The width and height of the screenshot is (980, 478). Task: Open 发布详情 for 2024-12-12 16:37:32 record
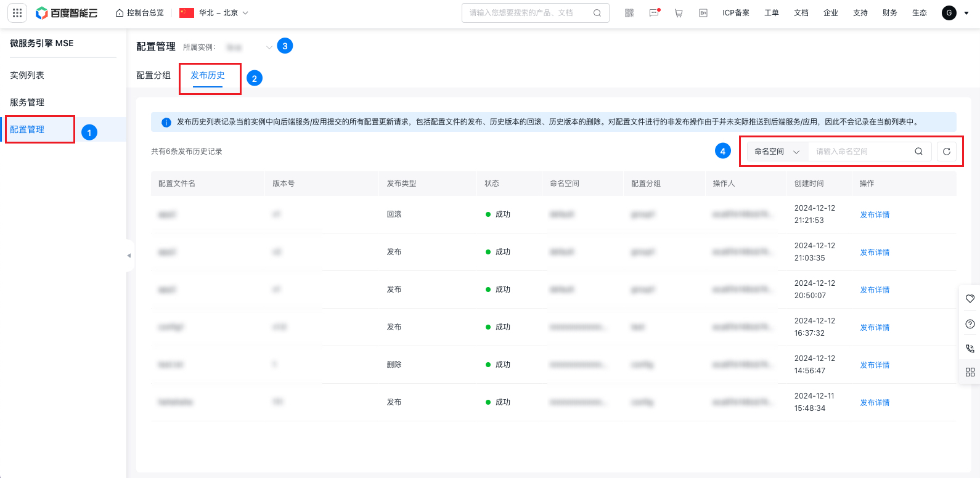[x=875, y=328]
